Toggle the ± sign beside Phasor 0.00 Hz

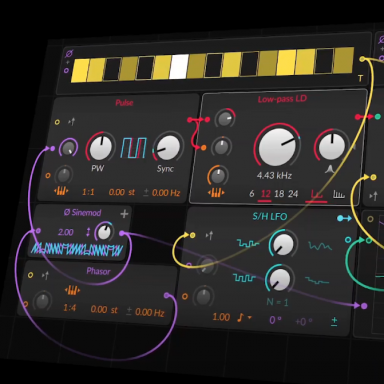pyautogui.click(x=129, y=311)
